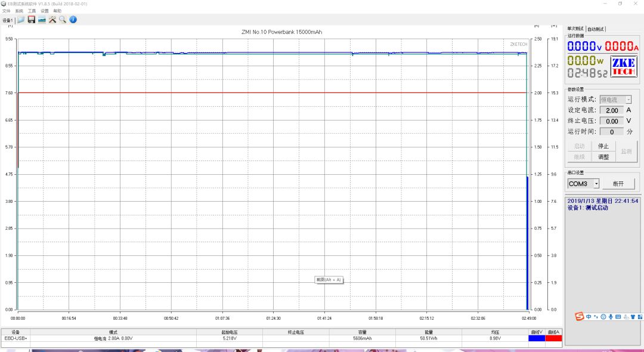644x352 pixels.
Task: Click the 设定电流 2.00 input field
Action: pyautogui.click(x=612, y=110)
